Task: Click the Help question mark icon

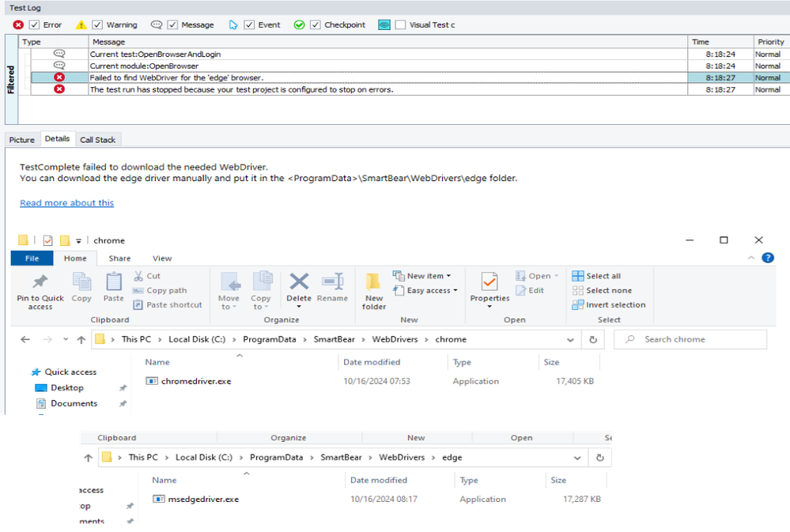Action: (767, 258)
